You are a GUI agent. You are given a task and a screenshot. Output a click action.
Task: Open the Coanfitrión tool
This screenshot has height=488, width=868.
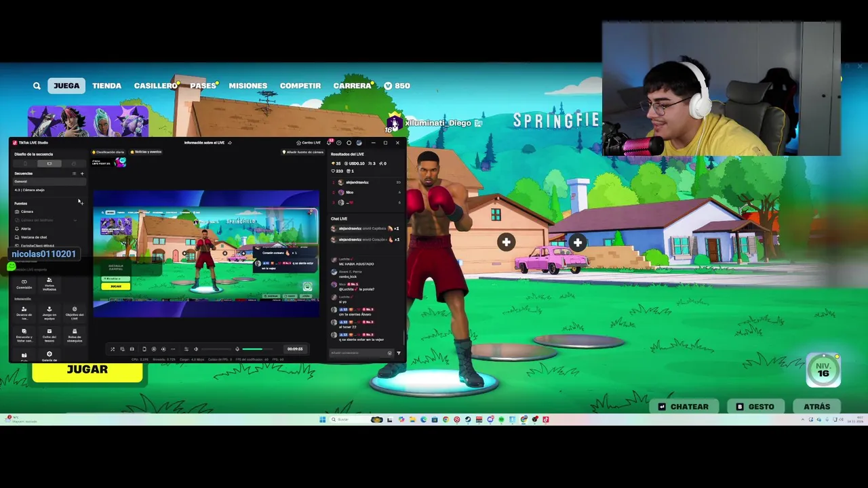(x=24, y=284)
